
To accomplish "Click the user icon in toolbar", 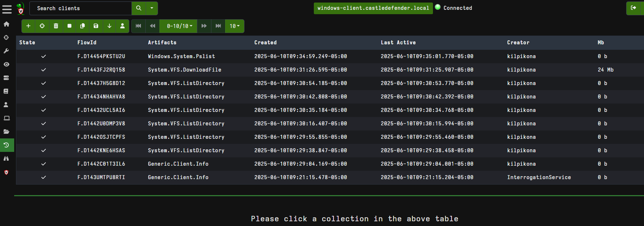I will pyautogui.click(x=122, y=26).
